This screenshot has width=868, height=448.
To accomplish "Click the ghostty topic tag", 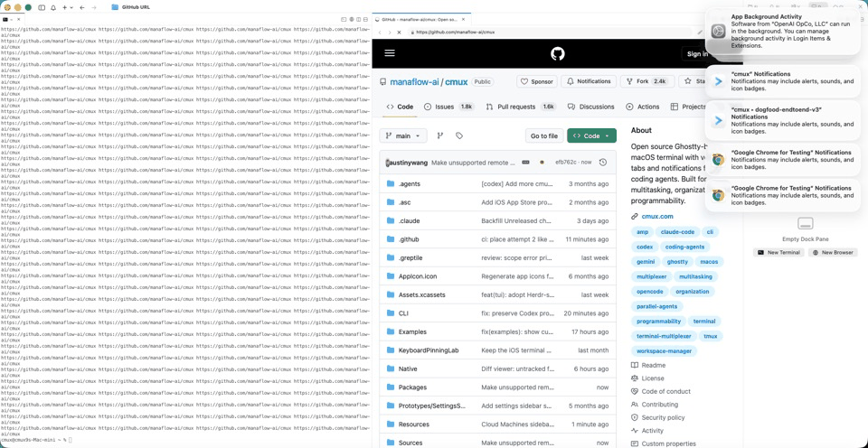I will click(x=677, y=262).
